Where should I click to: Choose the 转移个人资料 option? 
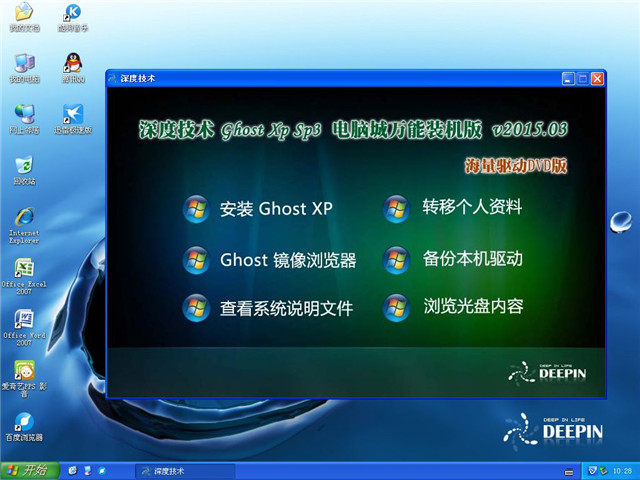click(x=453, y=208)
